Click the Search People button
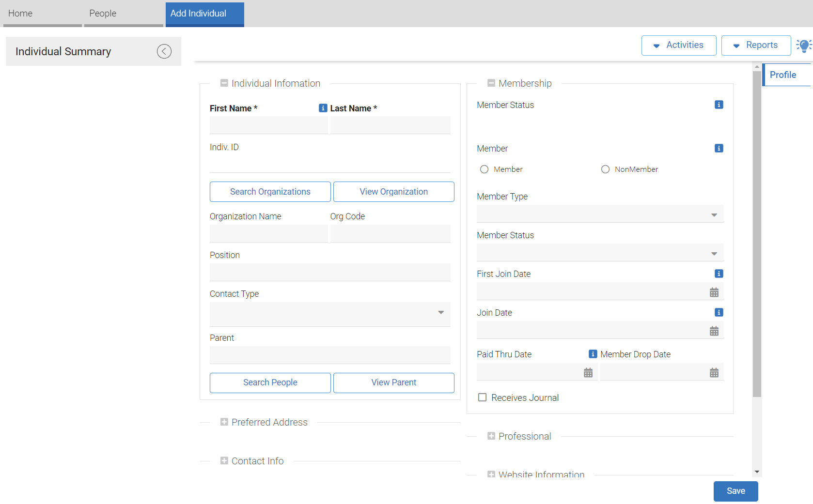 point(270,382)
